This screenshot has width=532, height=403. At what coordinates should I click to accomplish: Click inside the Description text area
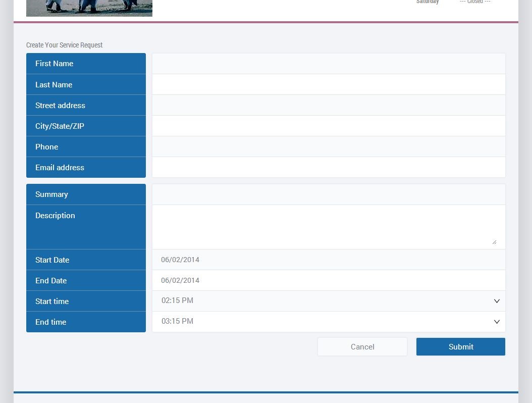point(329,227)
